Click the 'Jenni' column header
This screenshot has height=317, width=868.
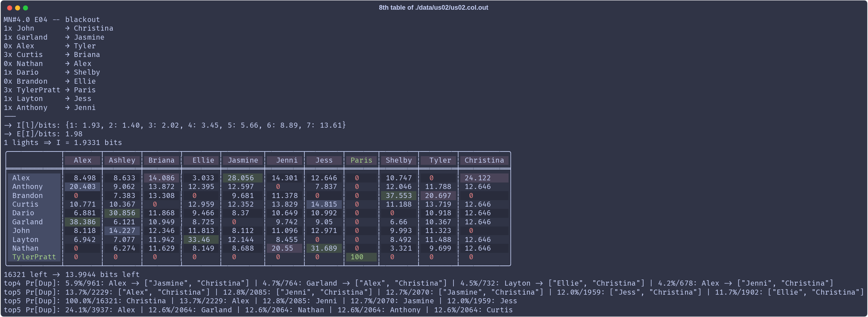coord(285,160)
